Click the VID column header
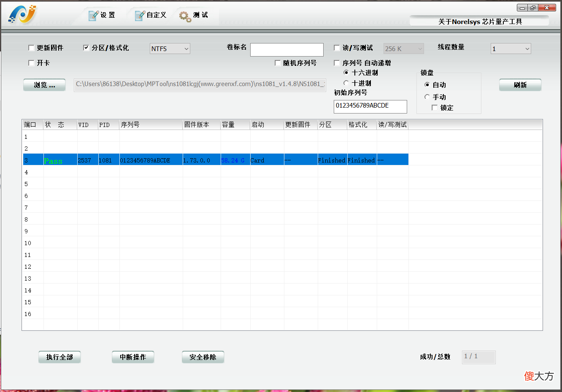The width and height of the screenshot is (562, 392). click(x=88, y=124)
